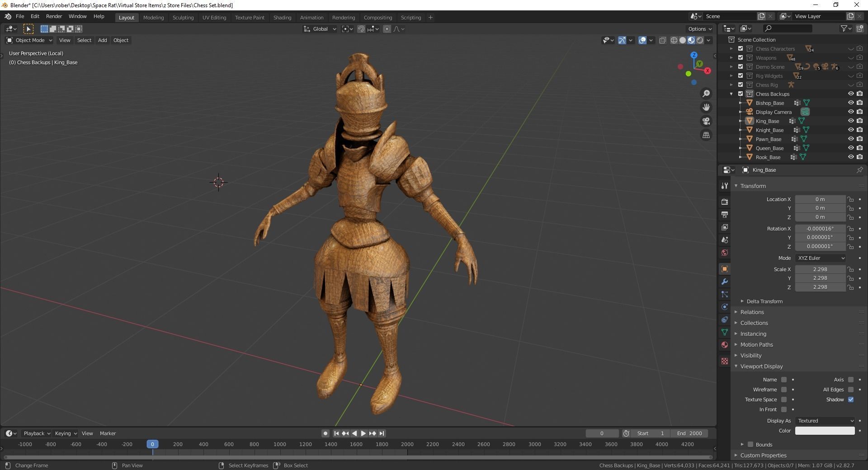Switch to the Shading workspace tab
This screenshot has height=470, width=868.
click(282, 18)
